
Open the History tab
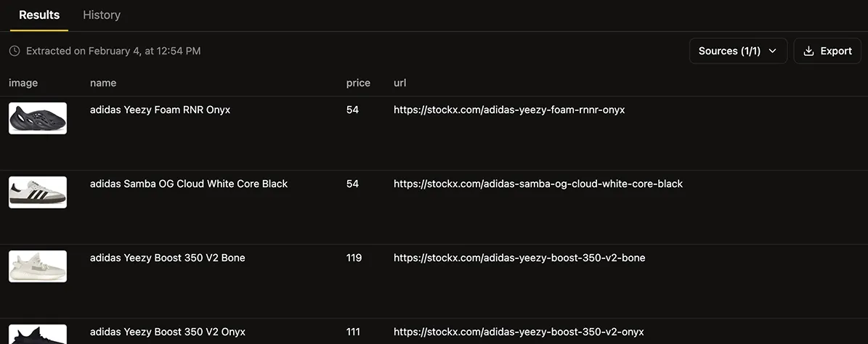[102, 15]
